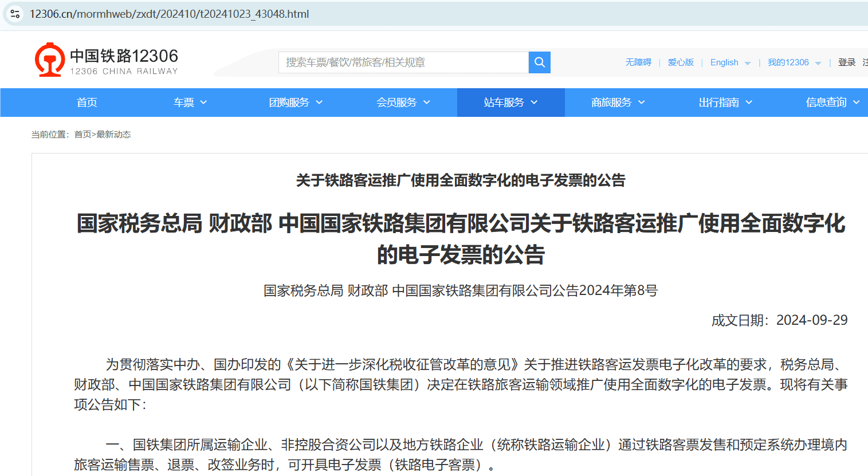Image resolution: width=868 pixels, height=476 pixels.
Task: Expand the 我的12306 dropdown arrow
Action: coord(818,63)
